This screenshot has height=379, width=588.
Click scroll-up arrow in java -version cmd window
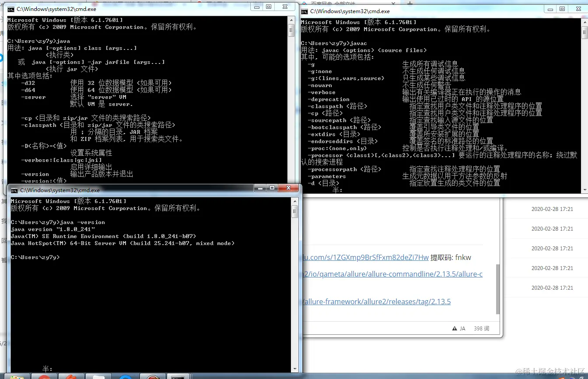point(295,201)
